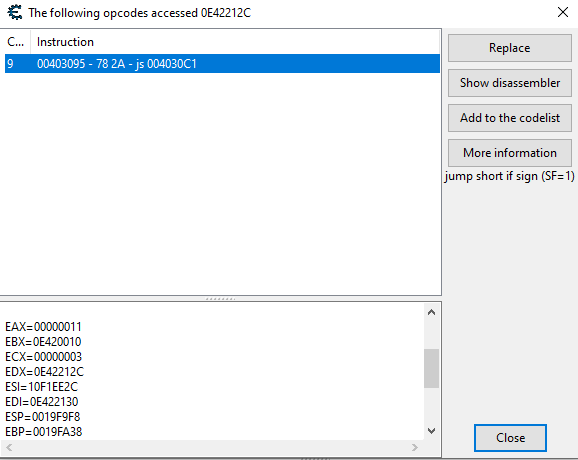The height and width of the screenshot is (460, 578).
Task: Select the js 004030C1 instruction row
Action: coord(222,64)
